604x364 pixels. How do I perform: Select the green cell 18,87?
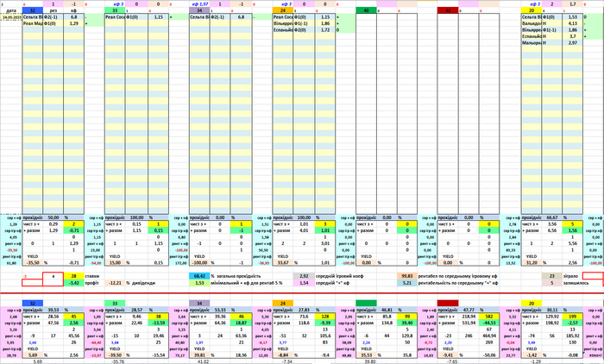click(x=241, y=323)
